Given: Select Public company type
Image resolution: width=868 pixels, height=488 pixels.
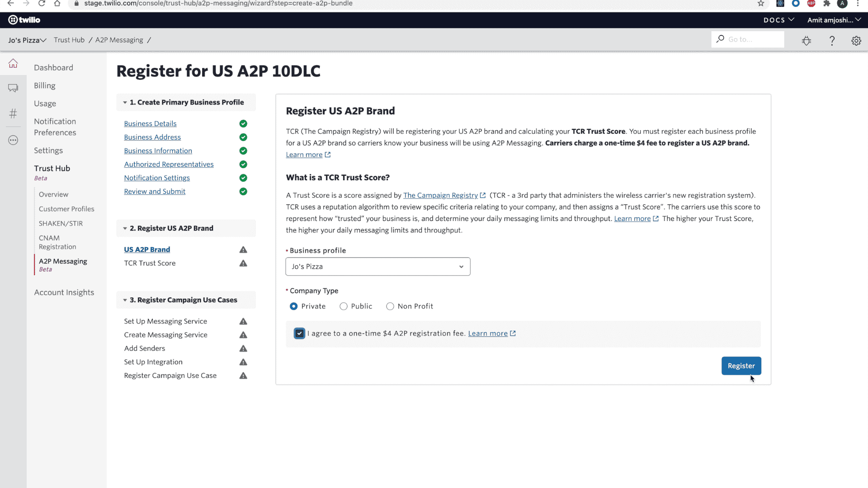Looking at the screenshot, I should pyautogui.click(x=344, y=306).
